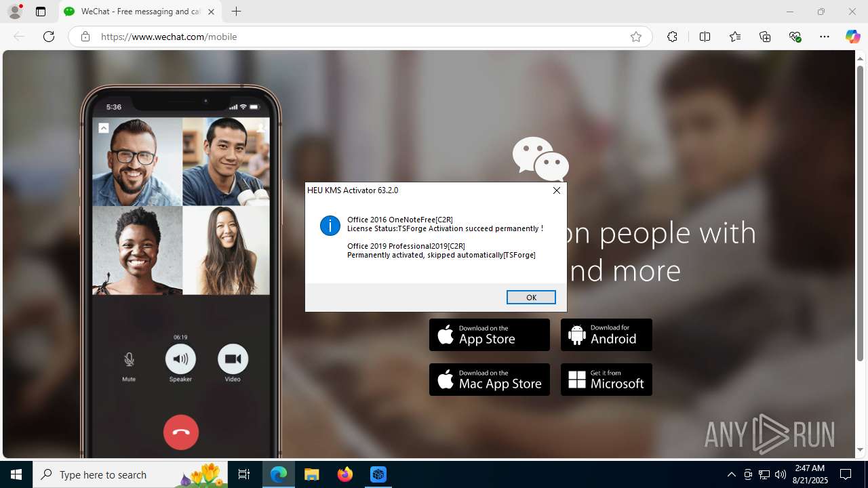
Task: Click the address bar URL field
Action: [359, 37]
